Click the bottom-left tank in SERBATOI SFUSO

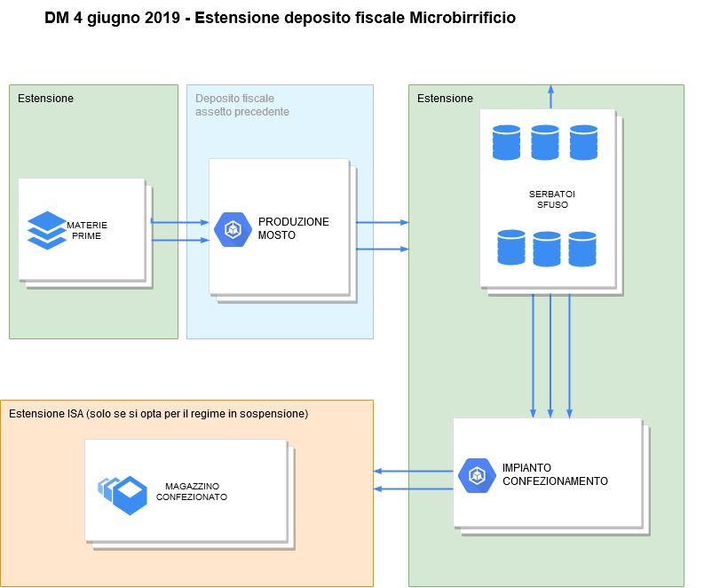coord(511,247)
